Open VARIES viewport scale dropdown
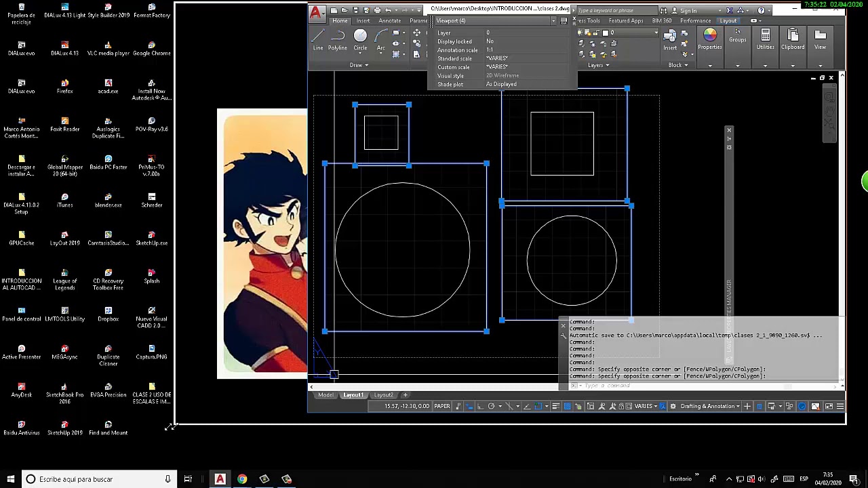868x488 pixels. coord(645,406)
